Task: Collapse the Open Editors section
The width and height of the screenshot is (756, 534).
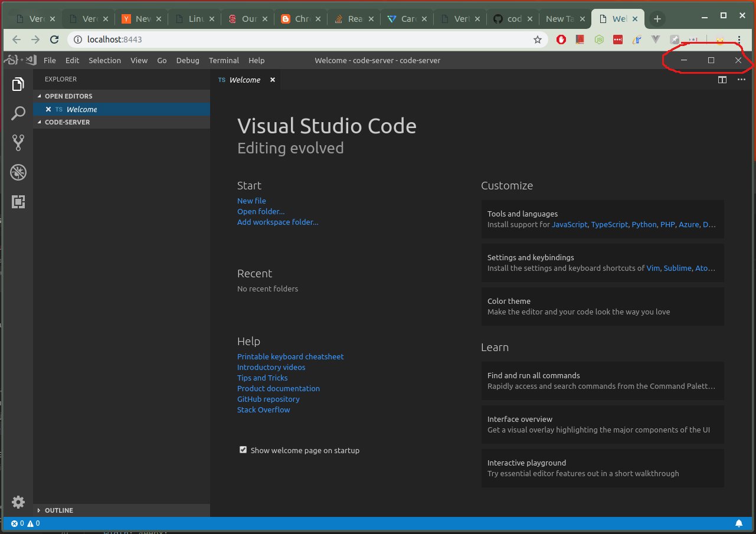Action: (x=121, y=96)
